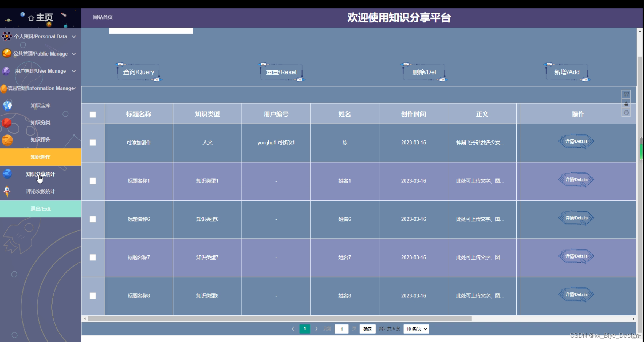Click the home icon beside 主页
Screen dimensions: 644x342
[31, 18]
